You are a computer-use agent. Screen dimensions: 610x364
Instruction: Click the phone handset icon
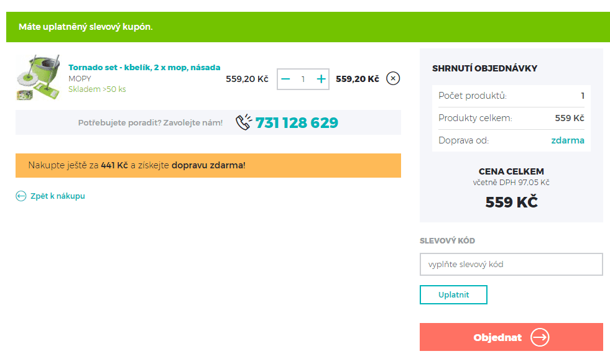coord(244,122)
